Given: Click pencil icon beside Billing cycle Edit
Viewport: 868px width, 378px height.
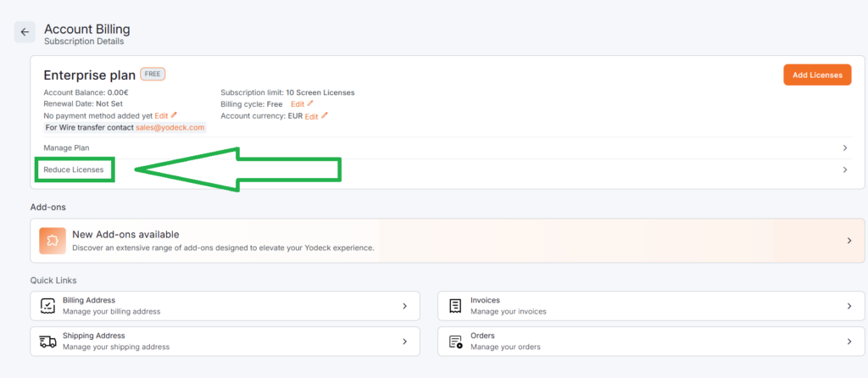Looking at the screenshot, I should 309,103.
